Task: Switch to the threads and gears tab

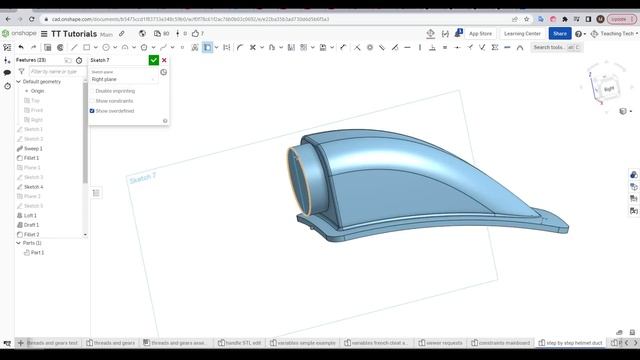Action: [x=111, y=343]
